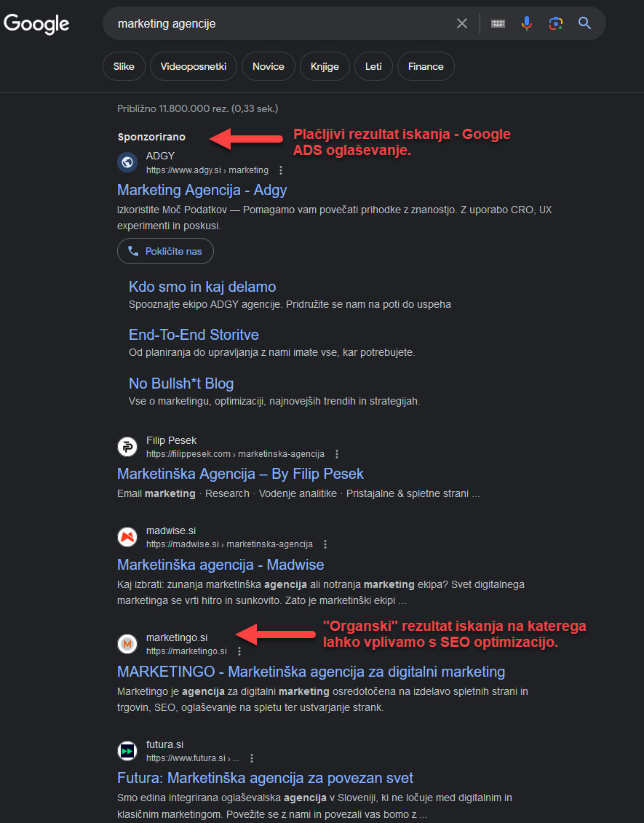Open Marketing Agencija - Adgy link

tap(202, 190)
